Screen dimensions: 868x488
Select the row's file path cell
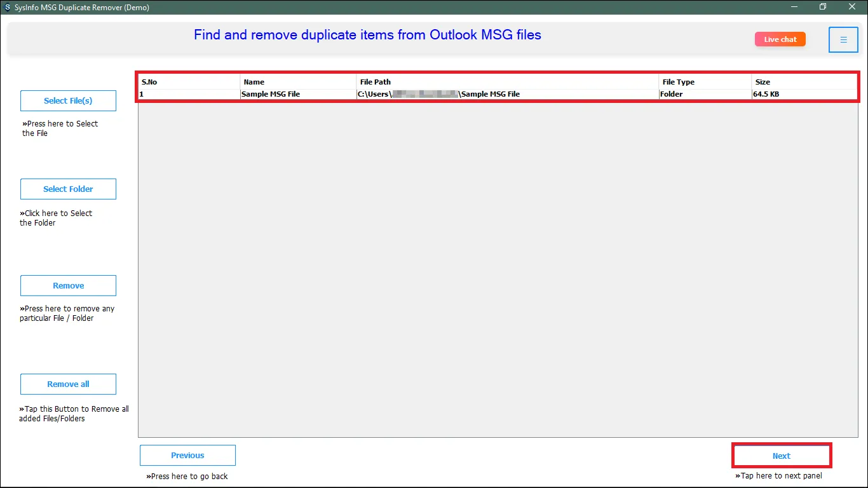[x=508, y=94]
